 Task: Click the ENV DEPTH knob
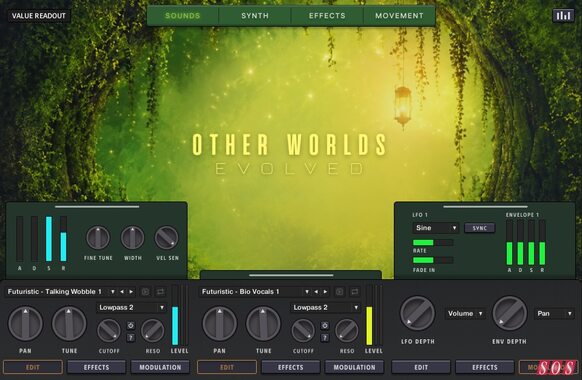click(x=510, y=314)
